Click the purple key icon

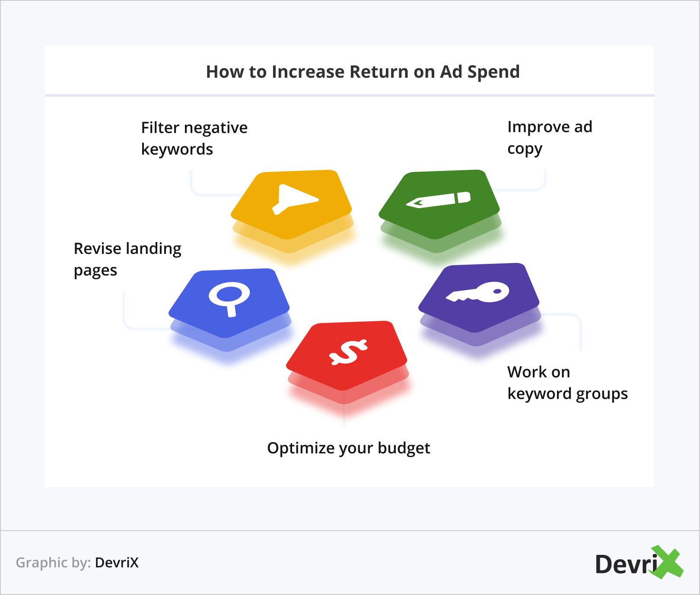click(x=477, y=292)
